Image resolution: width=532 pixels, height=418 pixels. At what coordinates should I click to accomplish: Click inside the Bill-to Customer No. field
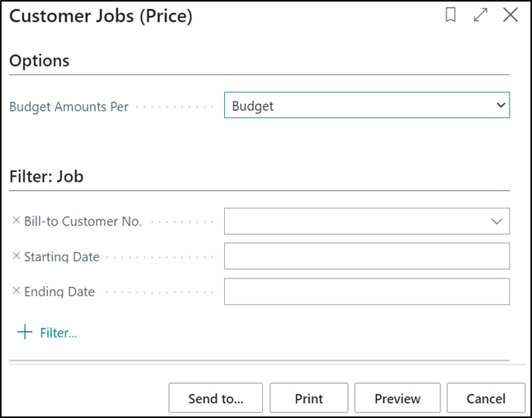[x=355, y=222]
